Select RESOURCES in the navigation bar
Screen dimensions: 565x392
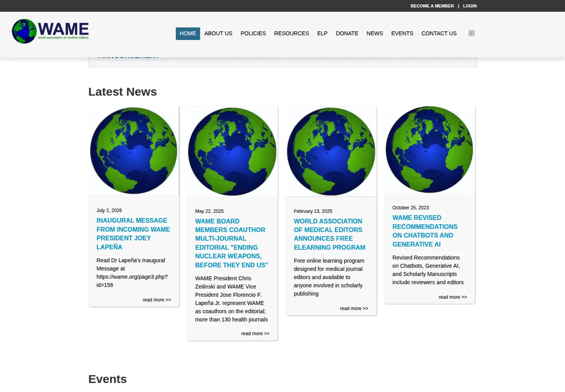[292, 33]
